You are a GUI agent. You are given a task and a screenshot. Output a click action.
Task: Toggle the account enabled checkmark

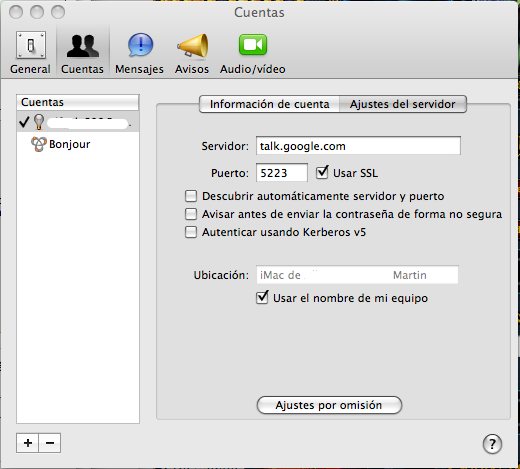tap(24, 122)
